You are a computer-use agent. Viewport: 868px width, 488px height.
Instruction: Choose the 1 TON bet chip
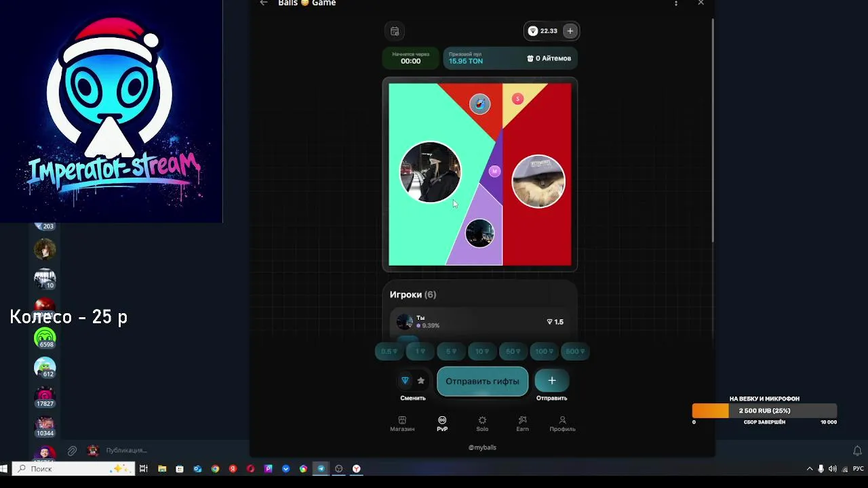420,351
